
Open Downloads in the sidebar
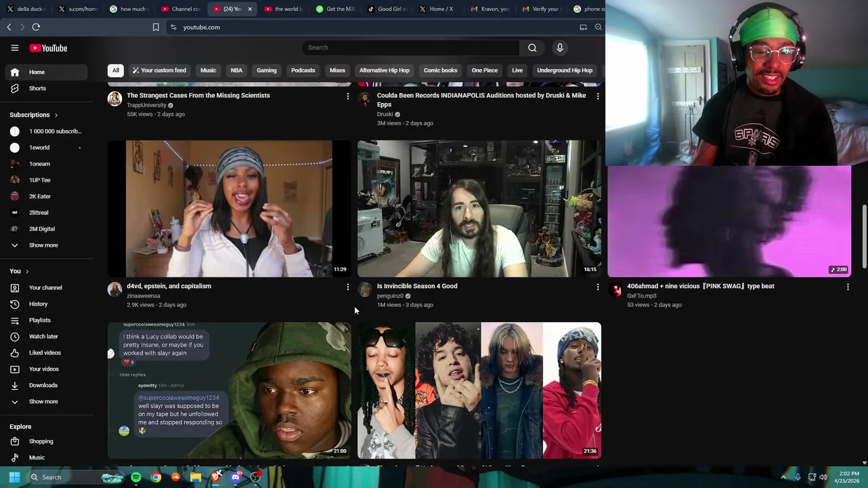(44, 385)
